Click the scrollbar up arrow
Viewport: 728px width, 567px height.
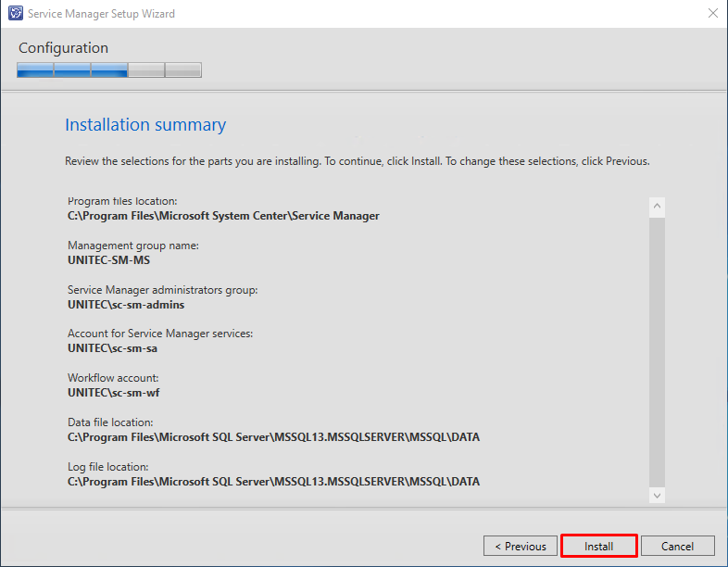coord(657,207)
